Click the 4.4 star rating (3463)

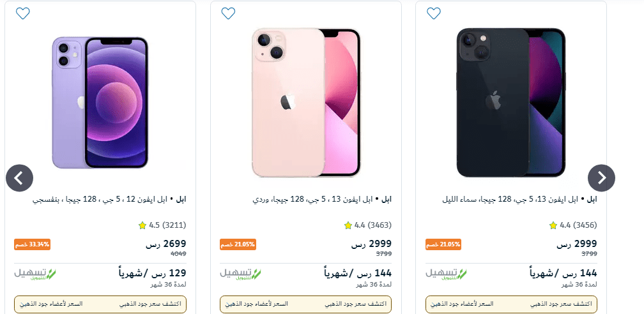[x=367, y=225]
